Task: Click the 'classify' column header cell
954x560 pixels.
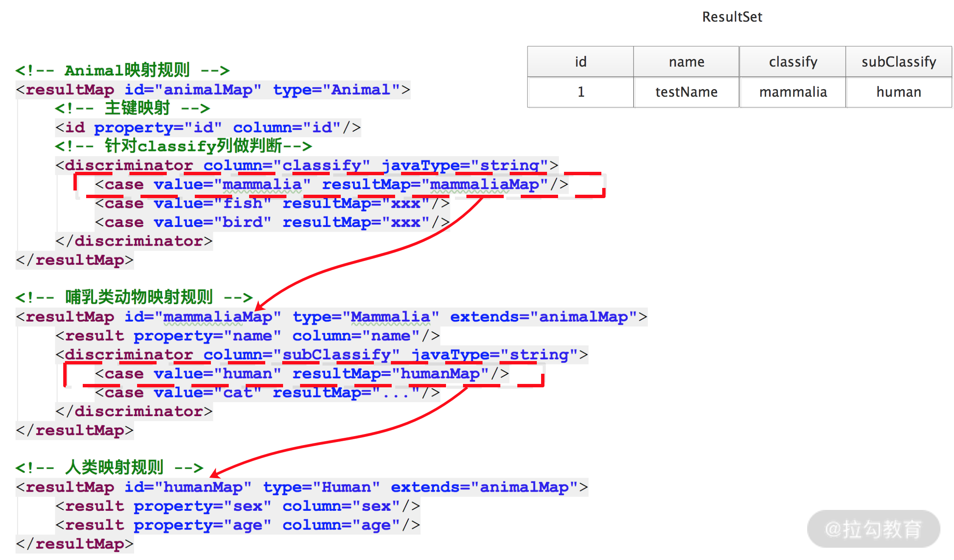Action: tap(793, 62)
